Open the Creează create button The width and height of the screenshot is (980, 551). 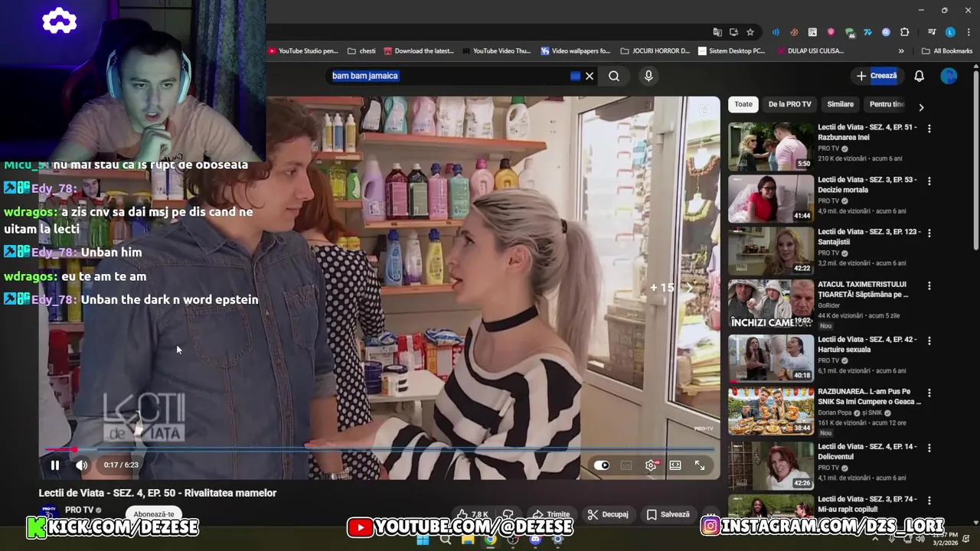(x=877, y=76)
